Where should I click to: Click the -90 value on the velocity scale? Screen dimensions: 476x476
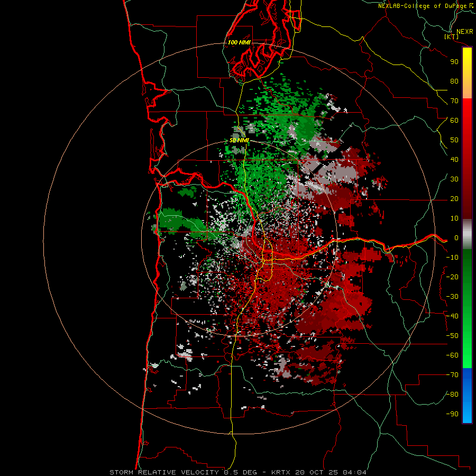point(452,414)
